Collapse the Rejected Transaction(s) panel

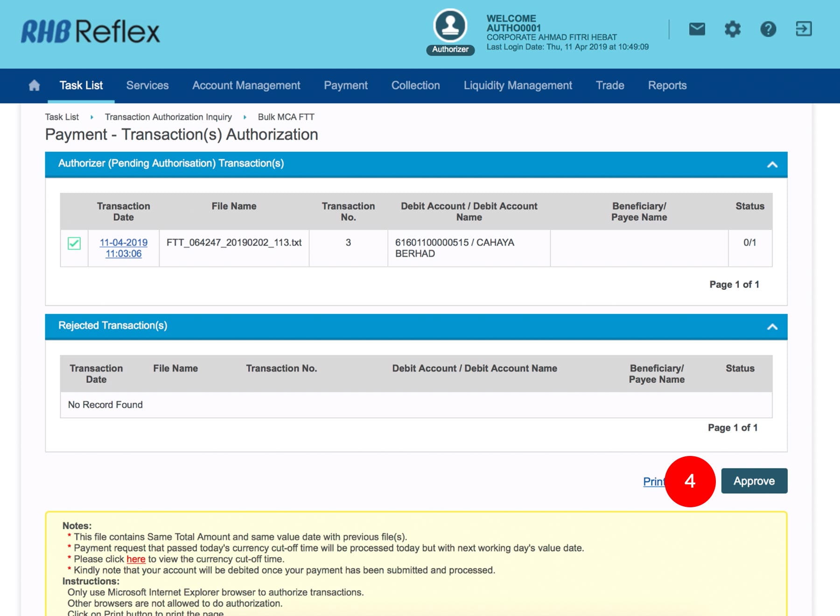pyautogui.click(x=772, y=327)
